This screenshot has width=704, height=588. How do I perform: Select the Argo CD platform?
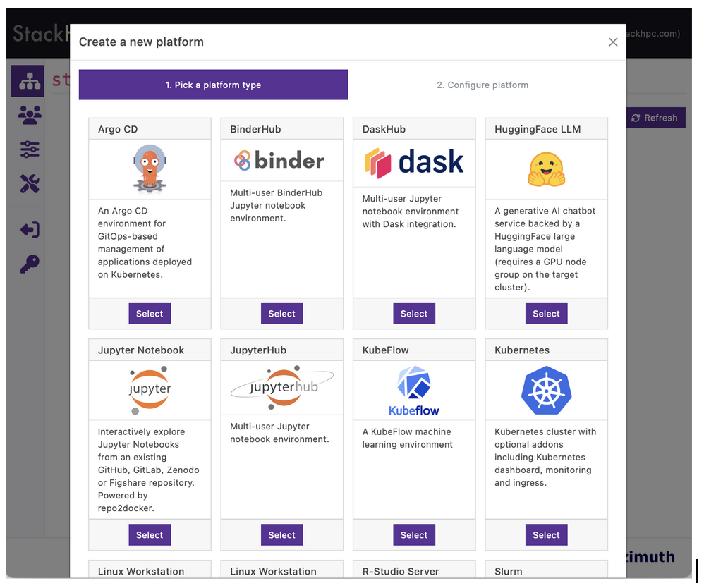pyautogui.click(x=150, y=314)
